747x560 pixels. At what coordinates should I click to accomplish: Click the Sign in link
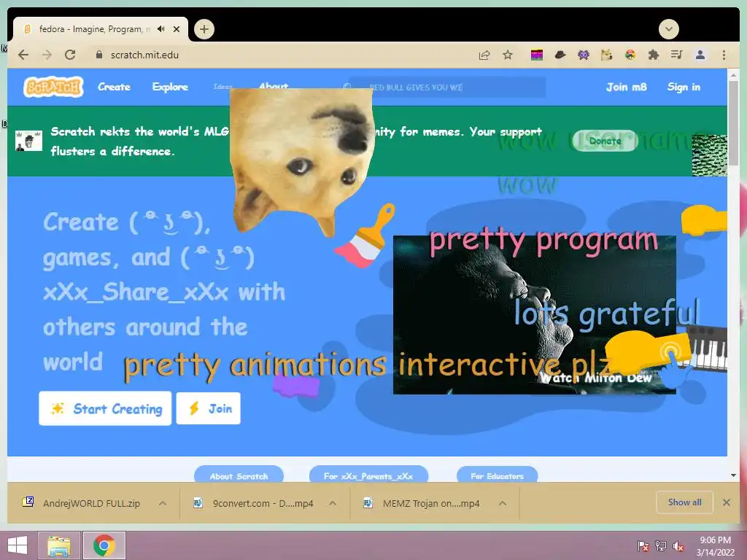684,87
